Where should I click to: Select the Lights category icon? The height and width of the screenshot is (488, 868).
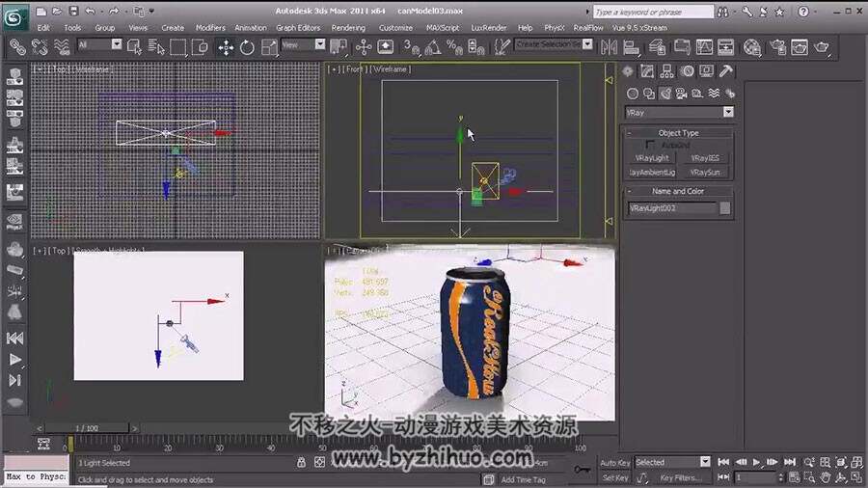click(665, 94)
